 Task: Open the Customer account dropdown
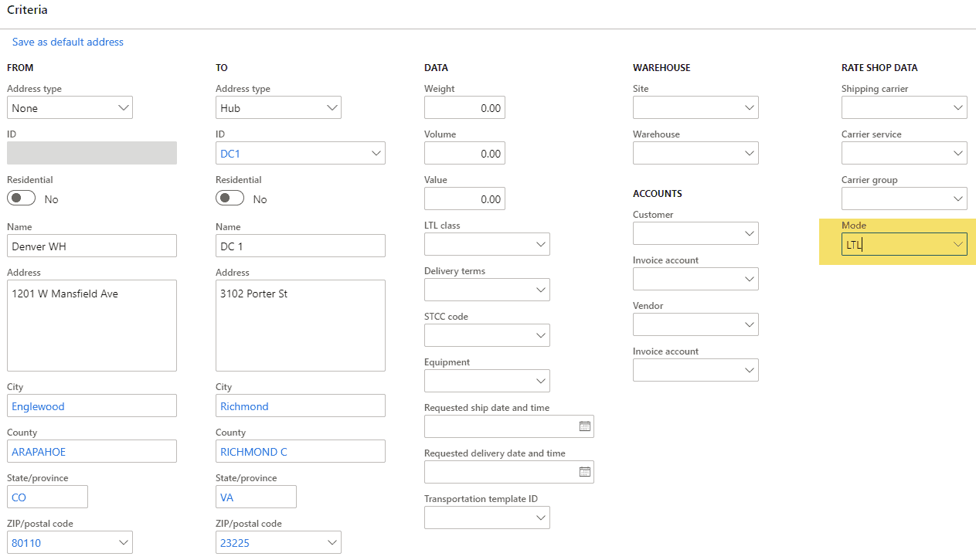pyautogui.click(x=750, y=233)
